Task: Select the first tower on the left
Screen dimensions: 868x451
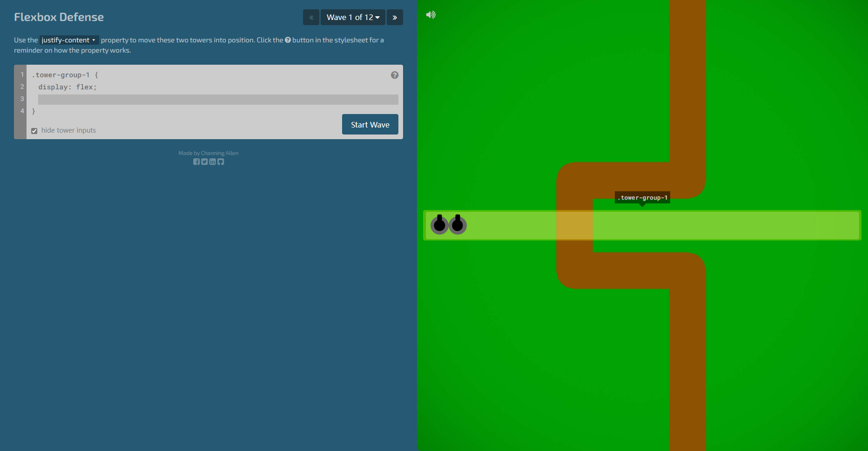Action: [x=439, y=225]
